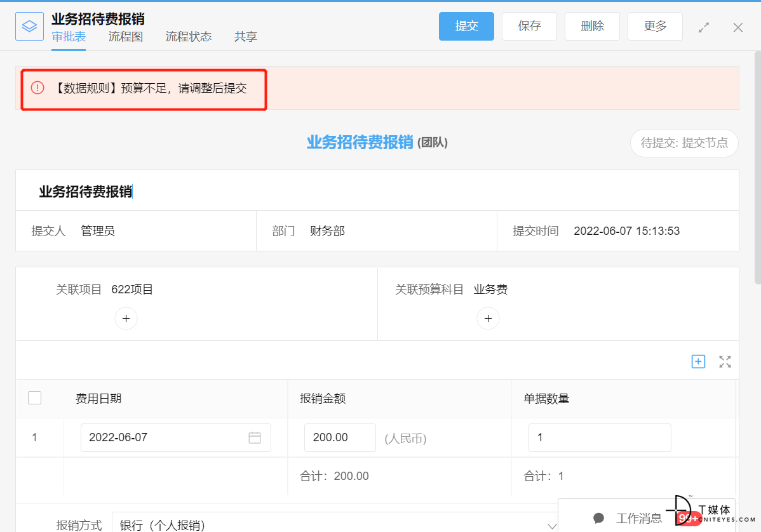Click the 业务费 budget subject value

coord(490,289)
